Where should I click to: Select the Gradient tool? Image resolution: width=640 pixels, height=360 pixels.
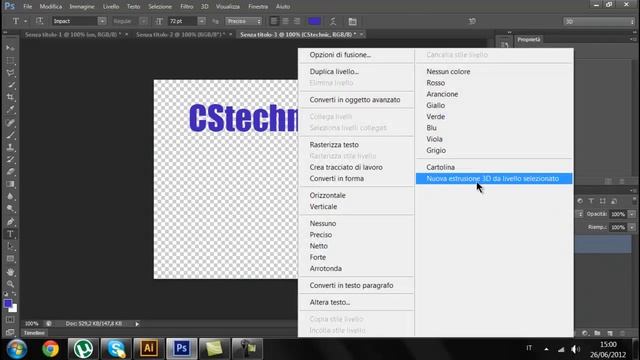[x=10, y=184]
